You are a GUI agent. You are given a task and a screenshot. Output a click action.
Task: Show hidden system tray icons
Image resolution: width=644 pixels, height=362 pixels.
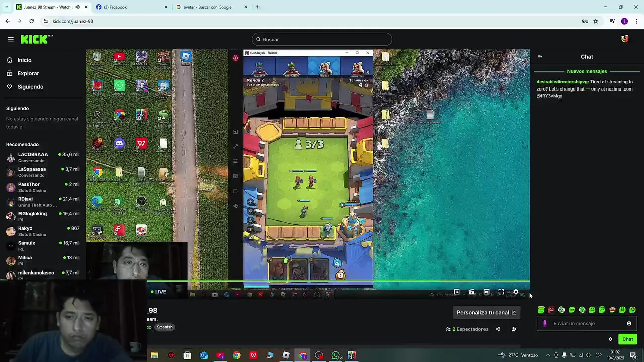[548, 355]
